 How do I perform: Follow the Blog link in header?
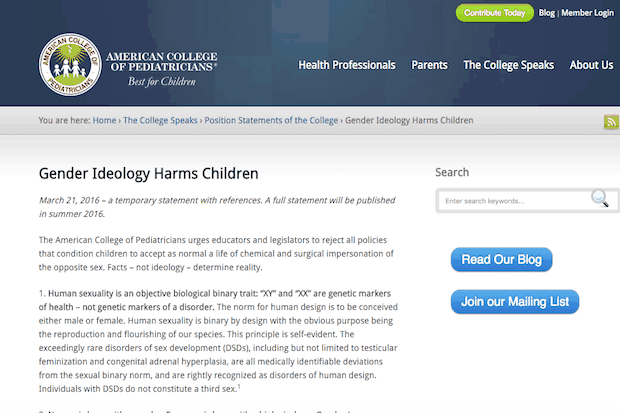click(546, 13)
